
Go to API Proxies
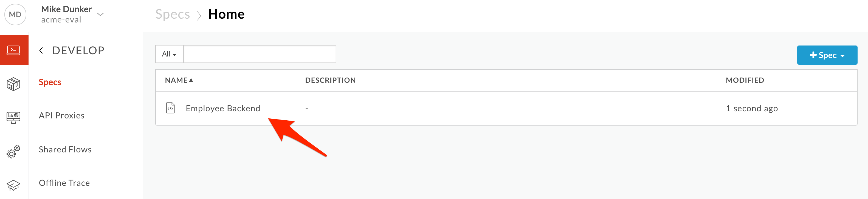tap(62, 115)
